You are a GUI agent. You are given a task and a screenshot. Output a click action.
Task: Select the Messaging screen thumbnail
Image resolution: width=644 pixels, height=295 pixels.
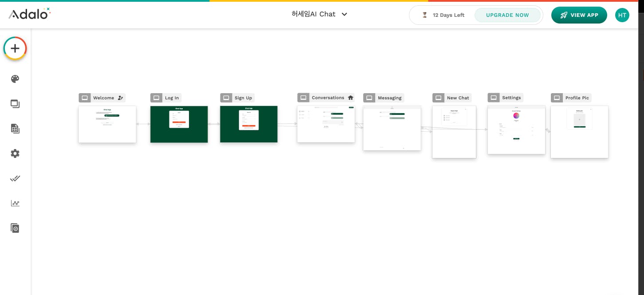click(392, 128)
